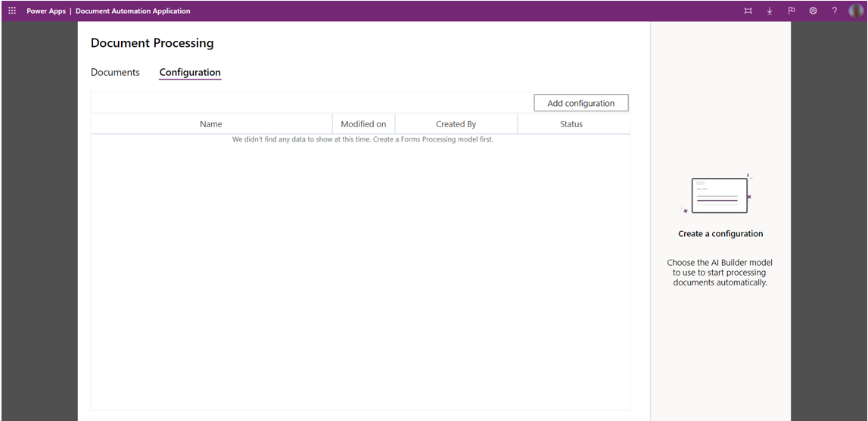Open the user profile avatar
The image size is (868, 421).
point(856,11)
